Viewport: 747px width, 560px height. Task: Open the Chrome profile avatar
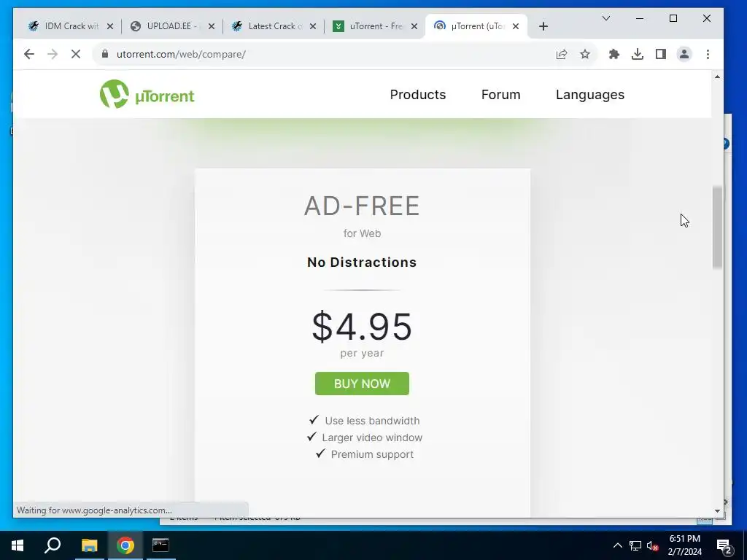point(684,54)
